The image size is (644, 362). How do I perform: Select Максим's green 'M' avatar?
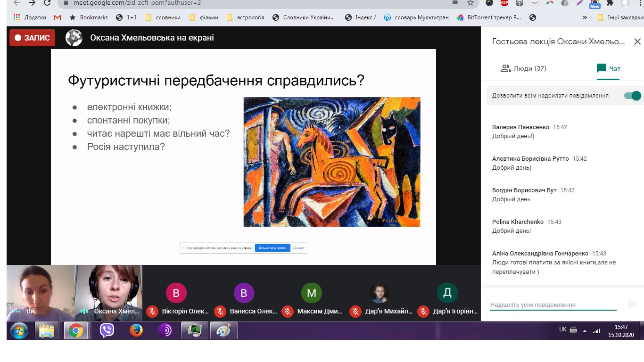[312, 293]
